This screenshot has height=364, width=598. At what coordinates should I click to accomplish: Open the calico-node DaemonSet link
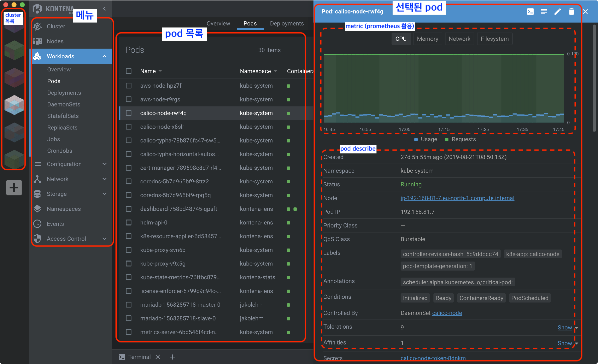[447, 313]
